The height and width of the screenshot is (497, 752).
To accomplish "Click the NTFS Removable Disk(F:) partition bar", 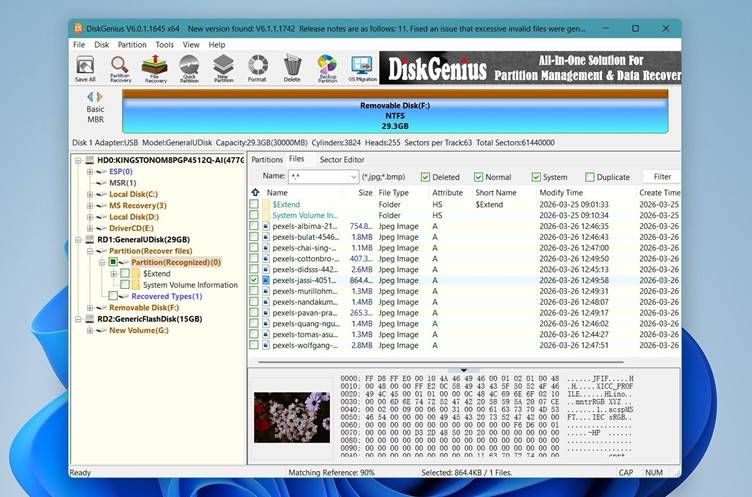I will (394, 109).
